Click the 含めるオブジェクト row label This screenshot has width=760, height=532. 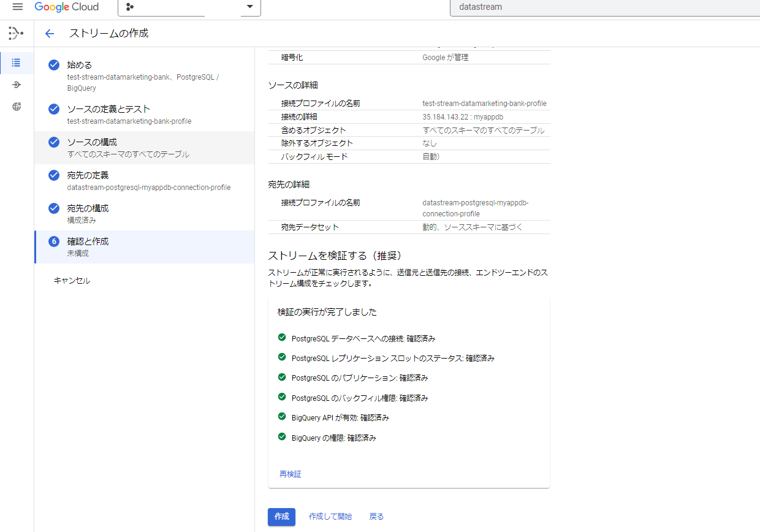click(313, 131)
